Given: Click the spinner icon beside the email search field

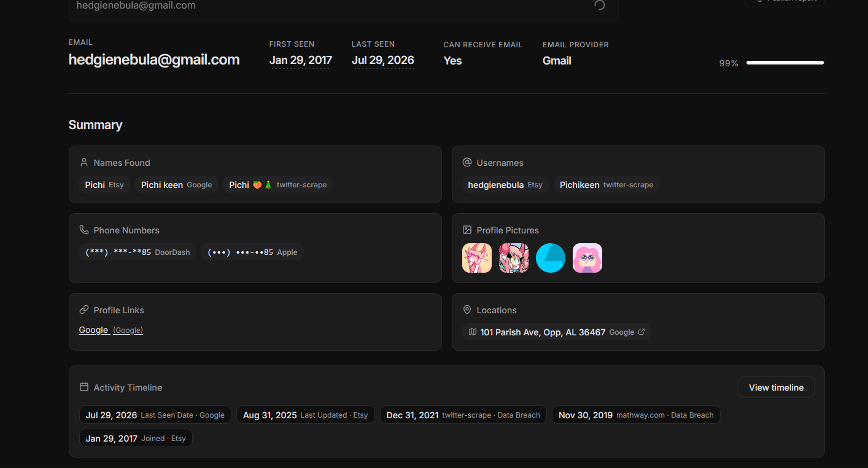Looking at the screenshot, I should (x=600, y=6).
